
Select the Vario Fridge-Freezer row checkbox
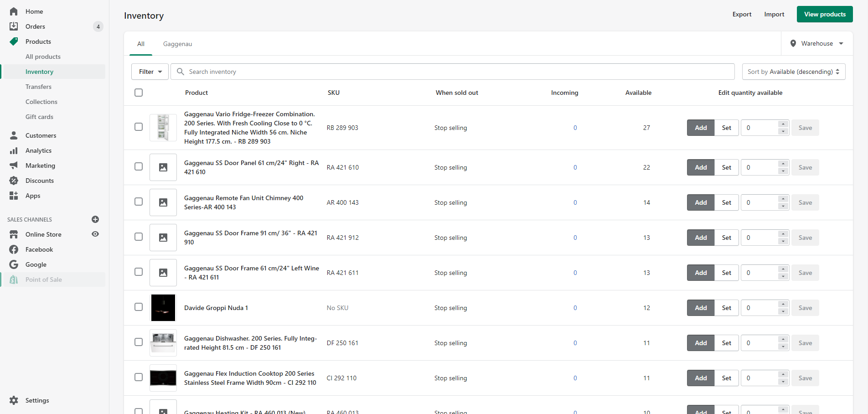pos(139,127)
